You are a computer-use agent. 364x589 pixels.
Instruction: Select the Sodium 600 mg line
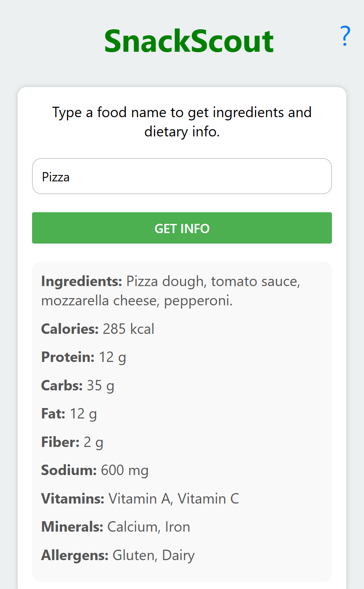pos(95,470)
